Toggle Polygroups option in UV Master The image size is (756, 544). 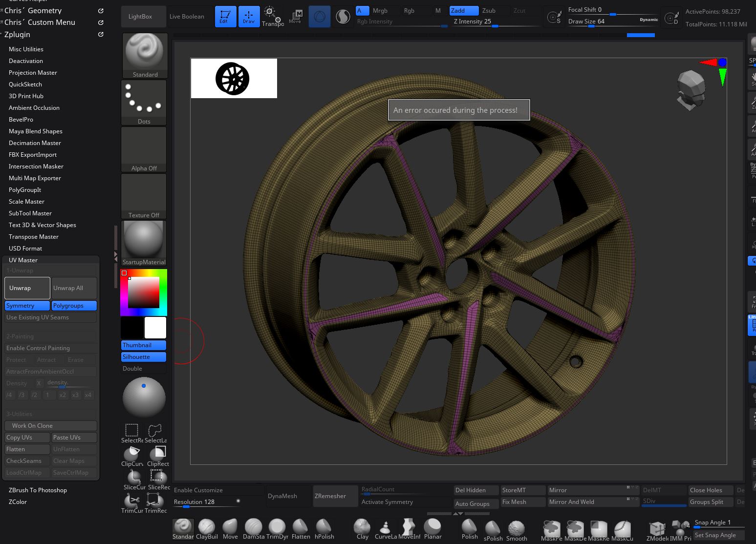point(74,306)
